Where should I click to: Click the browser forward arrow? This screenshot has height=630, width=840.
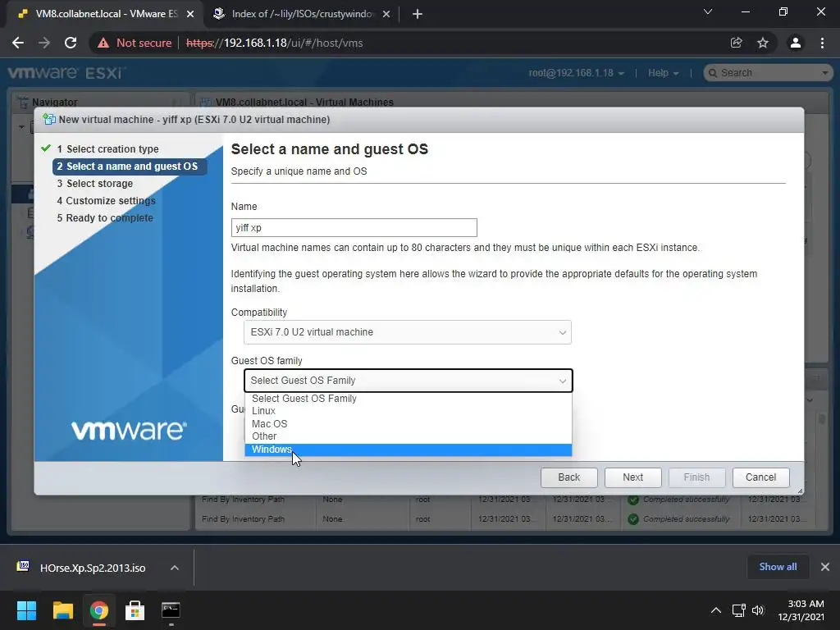[44, 43]
